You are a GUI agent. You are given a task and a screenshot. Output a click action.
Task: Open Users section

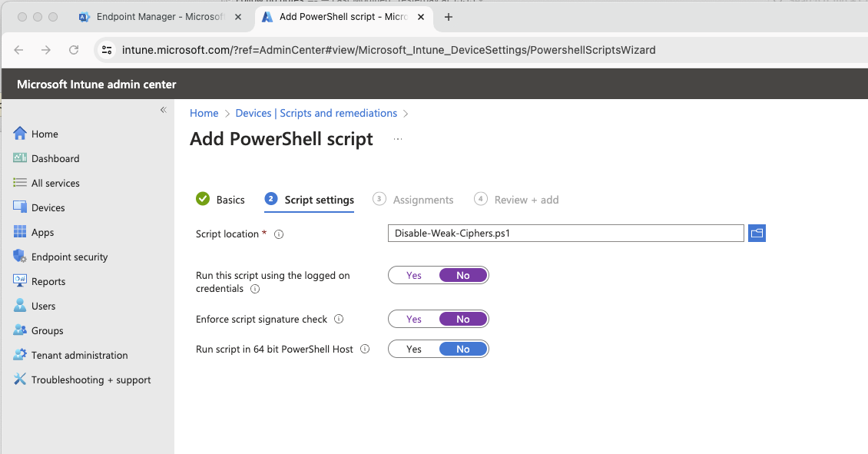tap(35, 307)
